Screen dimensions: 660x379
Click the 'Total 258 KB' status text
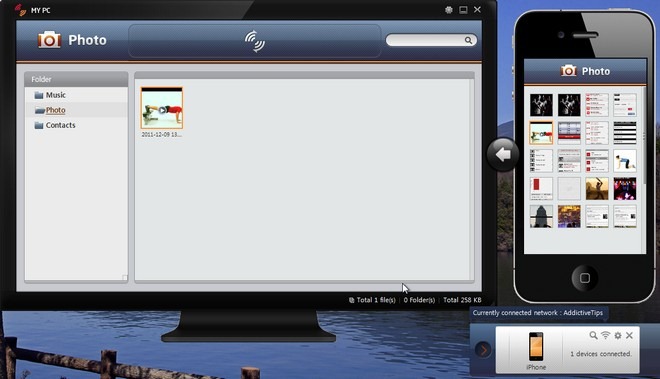point(462,300)
